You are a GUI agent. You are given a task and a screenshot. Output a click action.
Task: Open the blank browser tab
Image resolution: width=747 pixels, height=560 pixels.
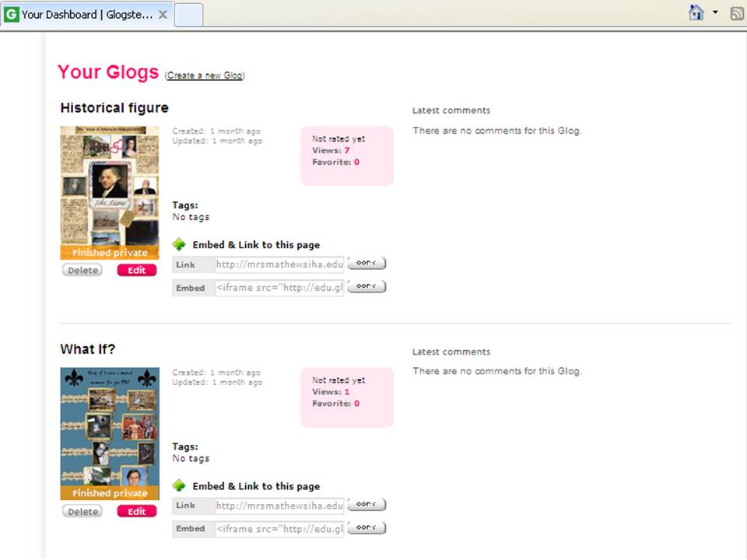point(187,13)
